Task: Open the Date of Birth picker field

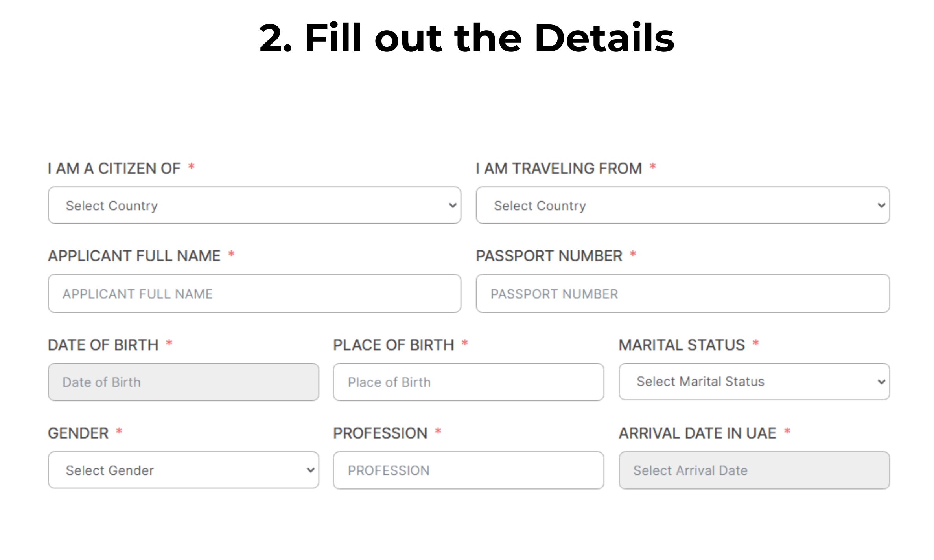Action: (x=183, y=382)
